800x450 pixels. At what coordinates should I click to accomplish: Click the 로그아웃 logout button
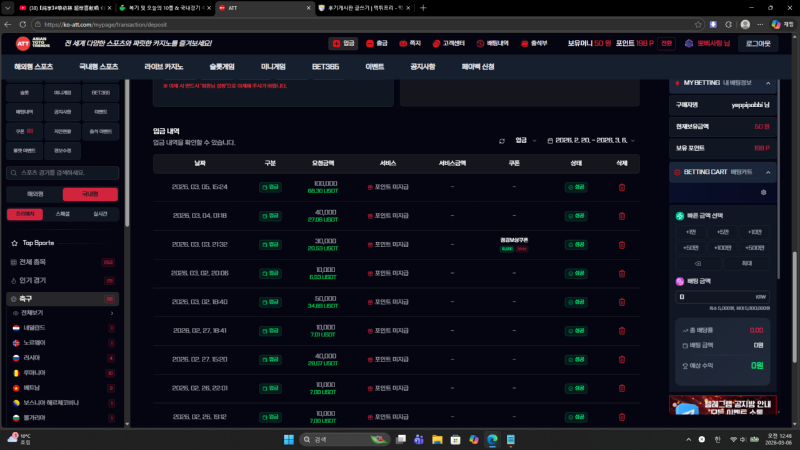[763, 43]
